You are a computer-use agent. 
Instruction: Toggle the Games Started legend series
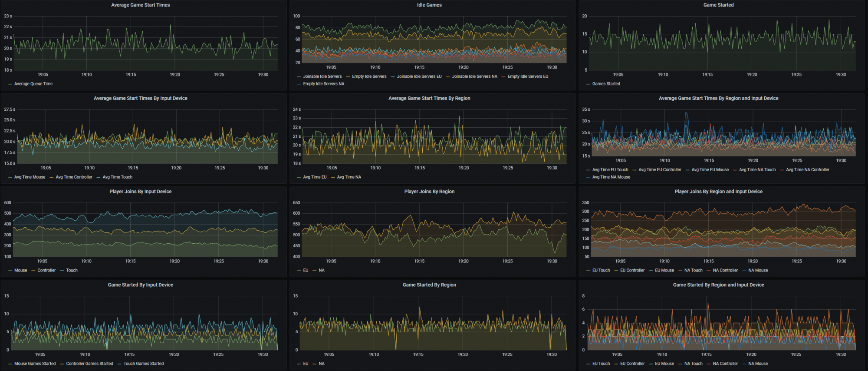pyautogui.click(x=606, y=84)
